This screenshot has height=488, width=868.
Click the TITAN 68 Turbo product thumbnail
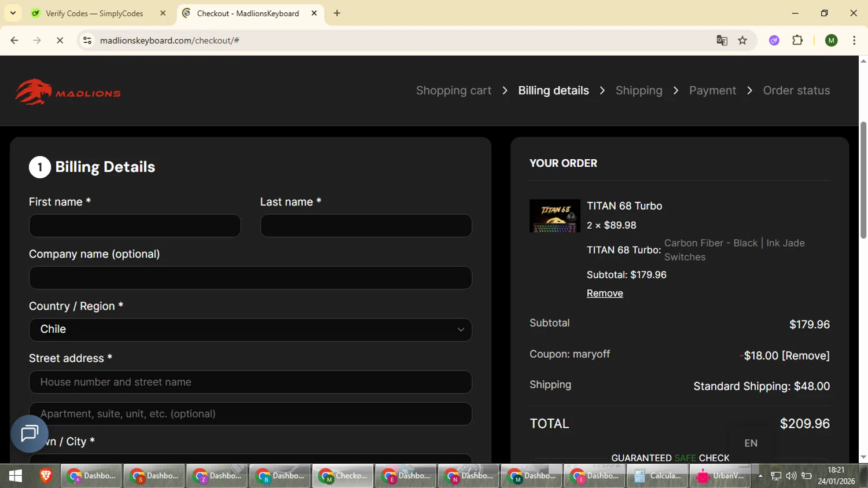pyautogui.click(x=554, y=216)
